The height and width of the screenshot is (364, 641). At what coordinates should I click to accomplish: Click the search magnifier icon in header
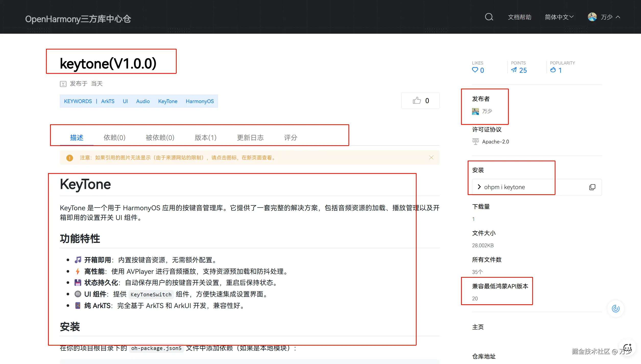click(x=489, y=17)
